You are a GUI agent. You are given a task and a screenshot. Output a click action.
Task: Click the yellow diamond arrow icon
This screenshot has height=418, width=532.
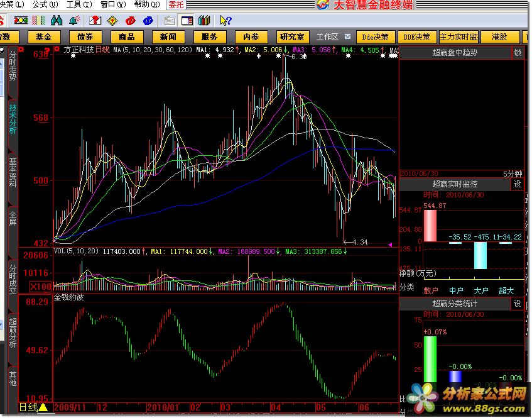click(112, 21)
